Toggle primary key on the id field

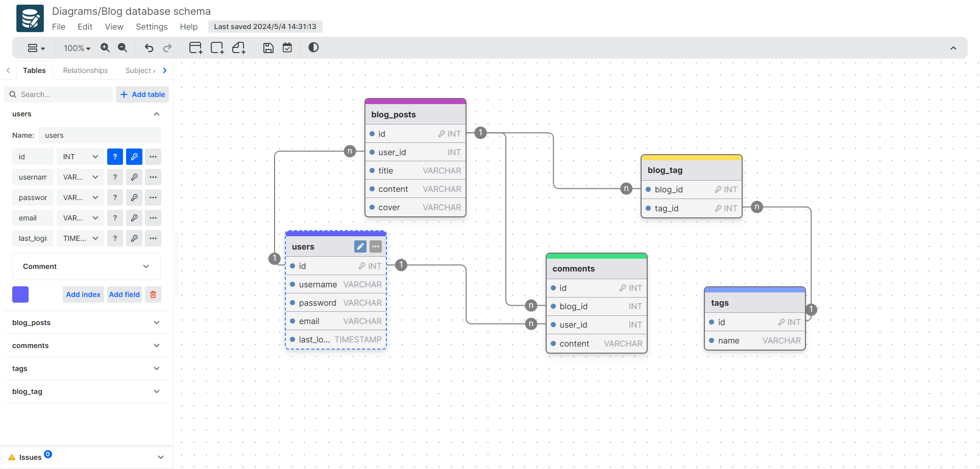click(134, 157)
